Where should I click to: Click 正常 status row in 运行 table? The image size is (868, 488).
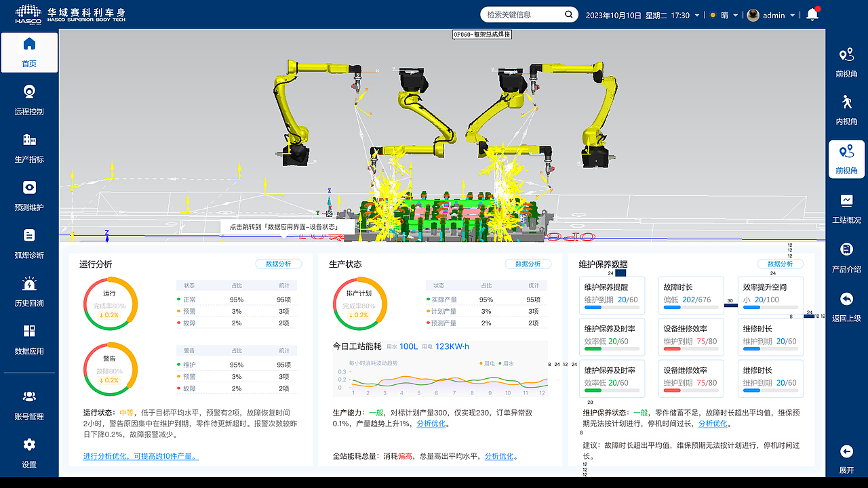237,299
